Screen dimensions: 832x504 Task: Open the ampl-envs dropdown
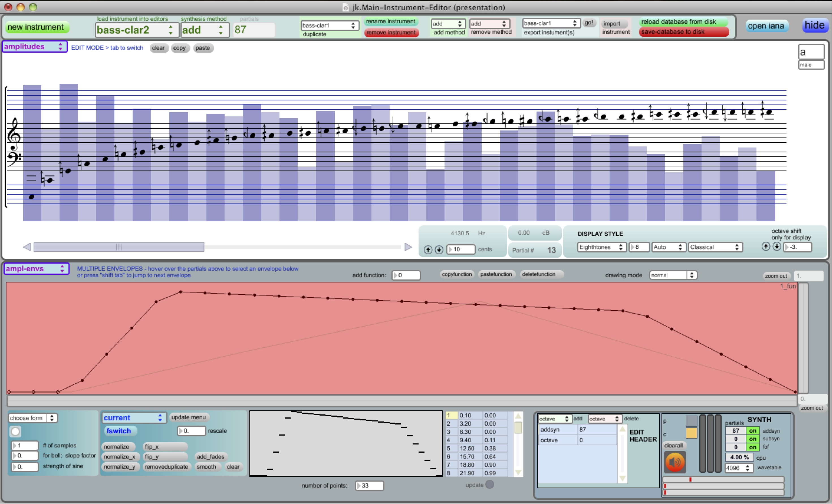[37, 268]
